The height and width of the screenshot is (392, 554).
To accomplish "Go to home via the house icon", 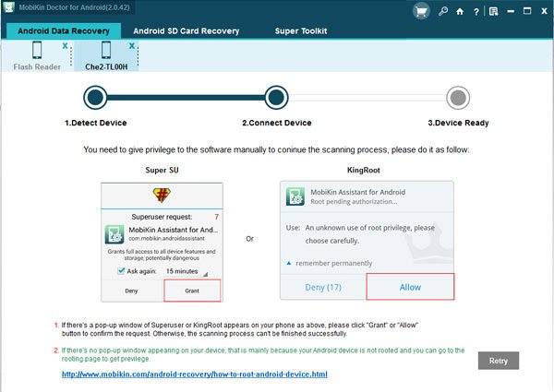I will tap(460, 12).
